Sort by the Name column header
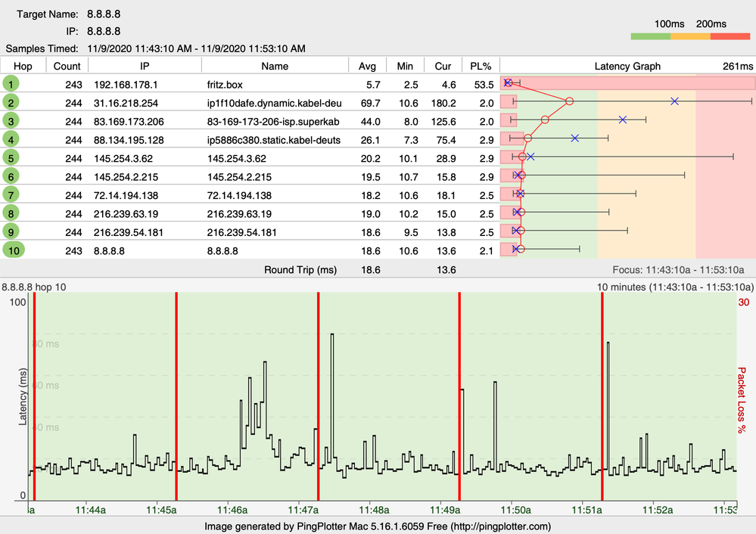The height and width of the screenshot is (534, 756). coord(274,66)
